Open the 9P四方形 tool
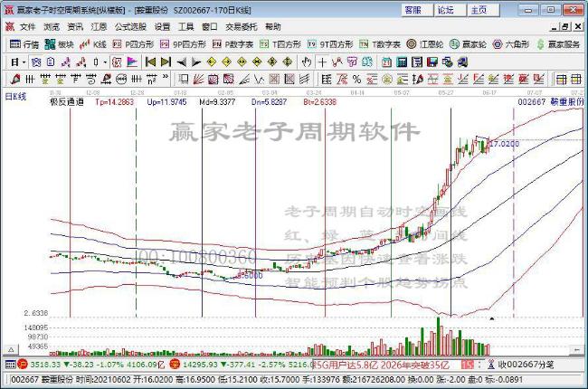 point(183,44)
